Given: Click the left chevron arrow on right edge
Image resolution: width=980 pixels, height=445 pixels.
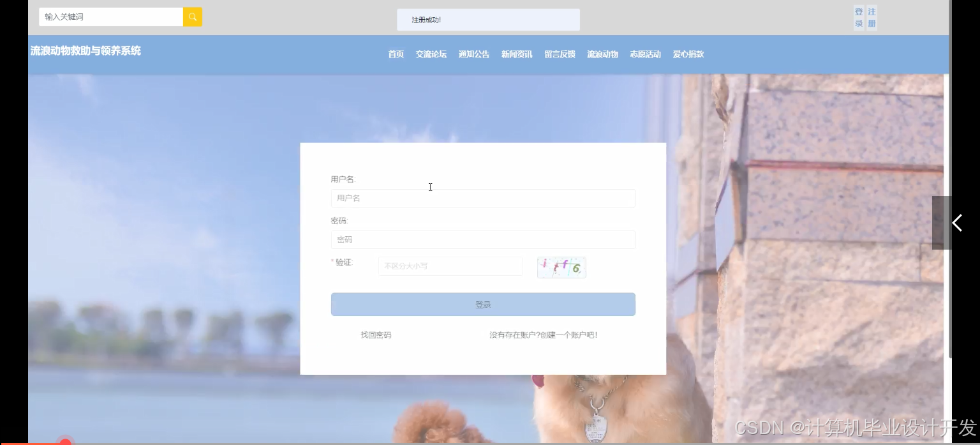Looking at the screenshot, I should pyautogui.click(x=956, y=223).
